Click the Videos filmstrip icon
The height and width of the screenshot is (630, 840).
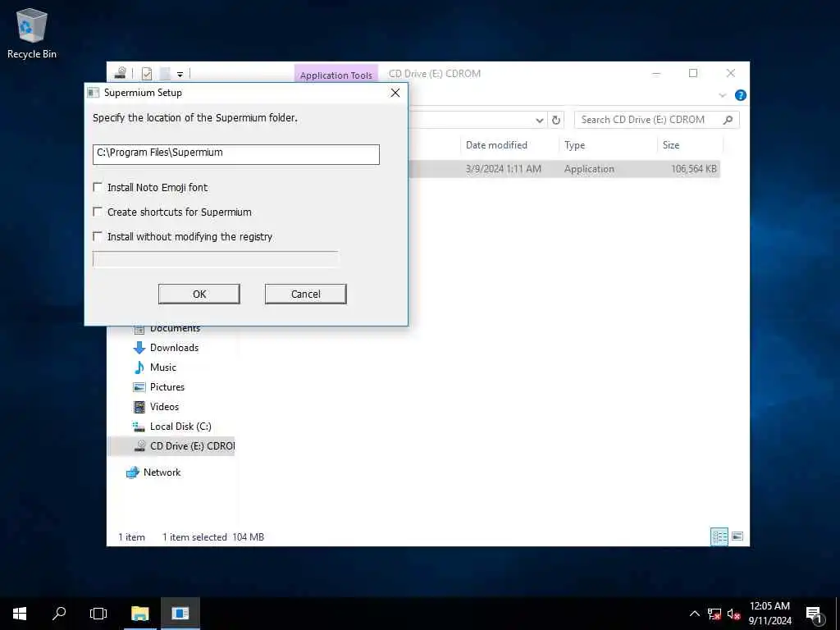click(x=139, y=407)
